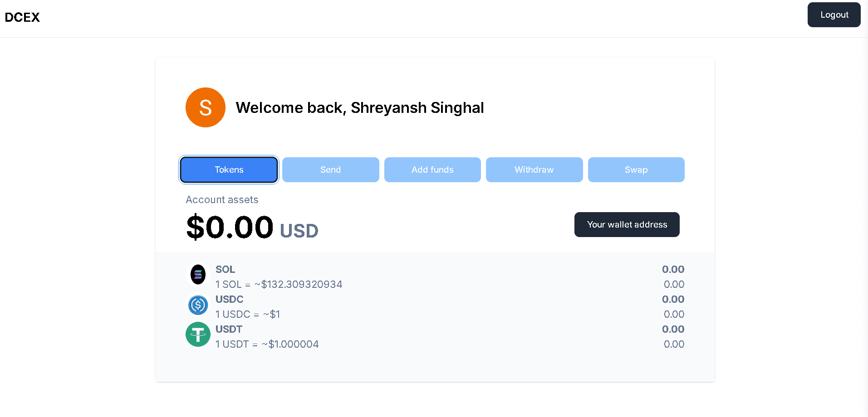Click the SOL token icon

coord(198,274)
